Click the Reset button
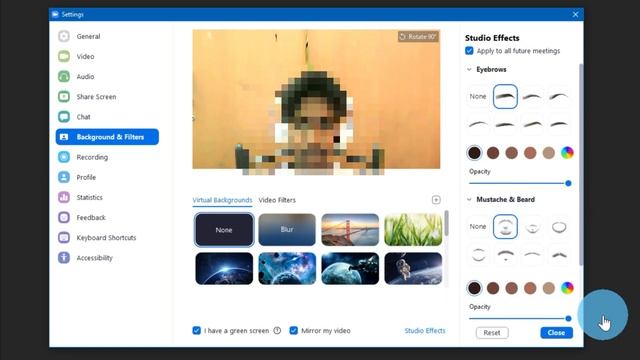The height and width of the screenshot is (360, 640). (492, 333)
